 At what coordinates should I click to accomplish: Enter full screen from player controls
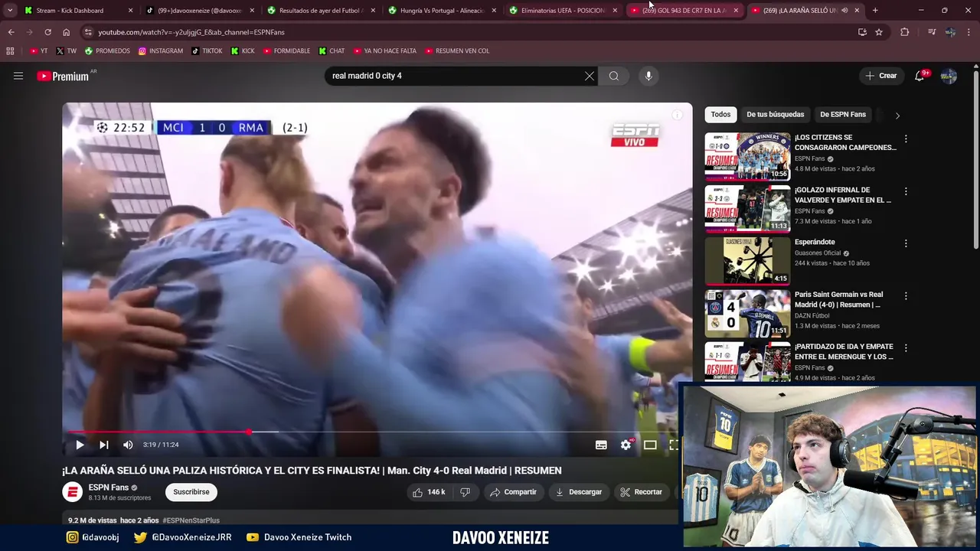pyautogui.click(x=674, y=445)
